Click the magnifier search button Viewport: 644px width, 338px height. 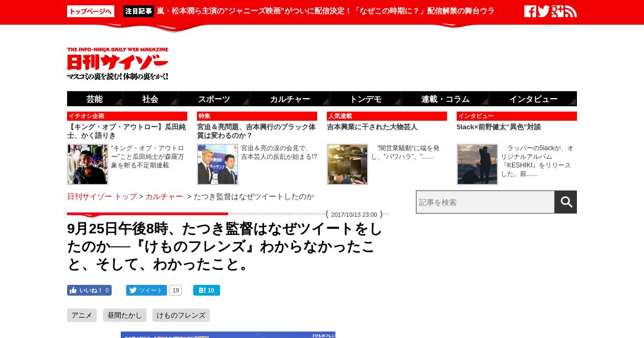(566, 202)
